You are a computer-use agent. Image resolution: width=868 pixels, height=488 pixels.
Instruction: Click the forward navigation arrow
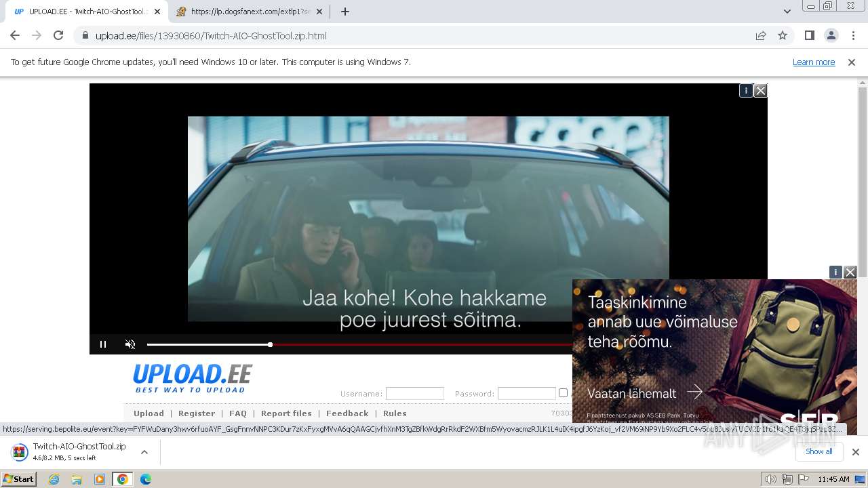37,36
